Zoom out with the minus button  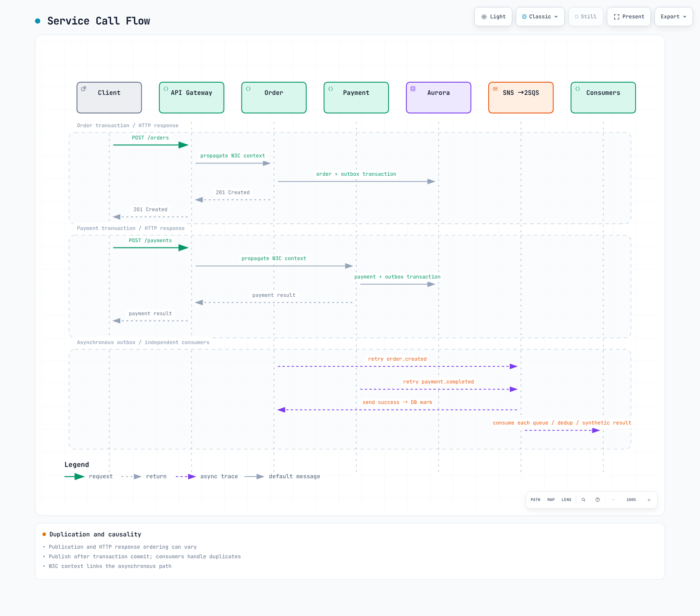click(x=613, y=500)
